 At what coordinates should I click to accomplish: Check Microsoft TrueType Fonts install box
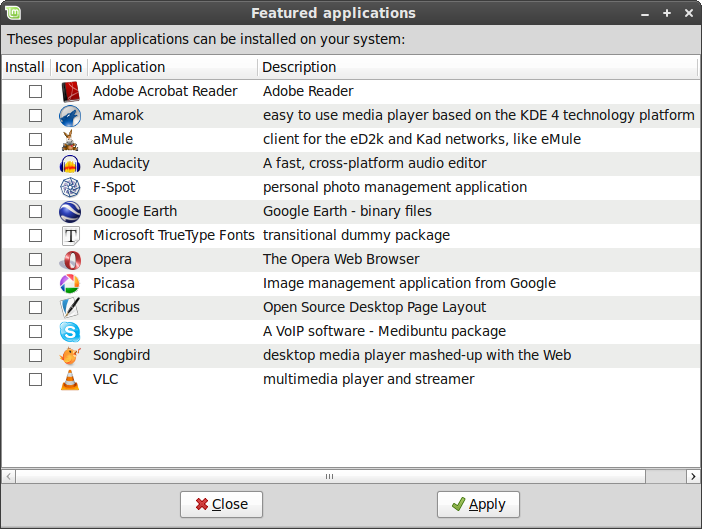[x=35, y=236]
